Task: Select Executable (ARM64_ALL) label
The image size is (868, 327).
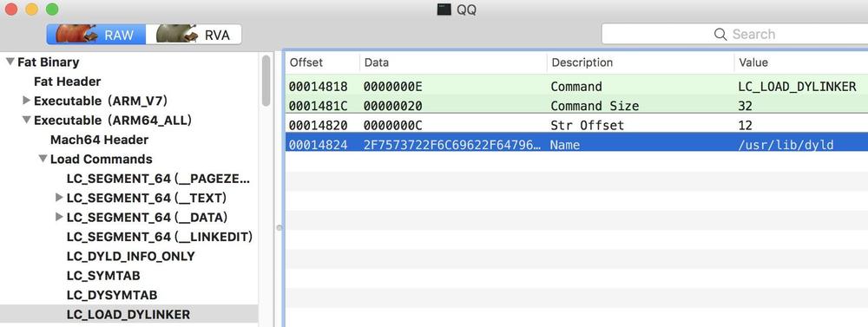Action: coord(113,120)
